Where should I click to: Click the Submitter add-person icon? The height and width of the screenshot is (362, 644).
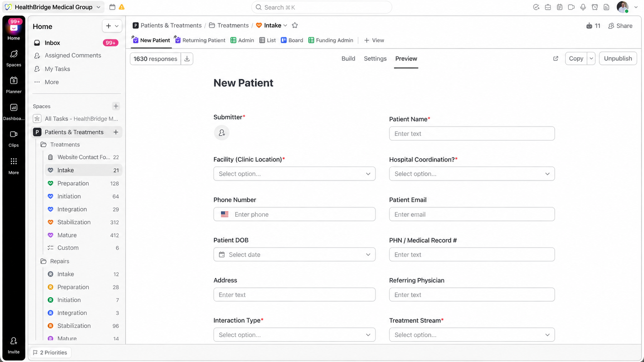pyautogui.click(x=221, y=133)
